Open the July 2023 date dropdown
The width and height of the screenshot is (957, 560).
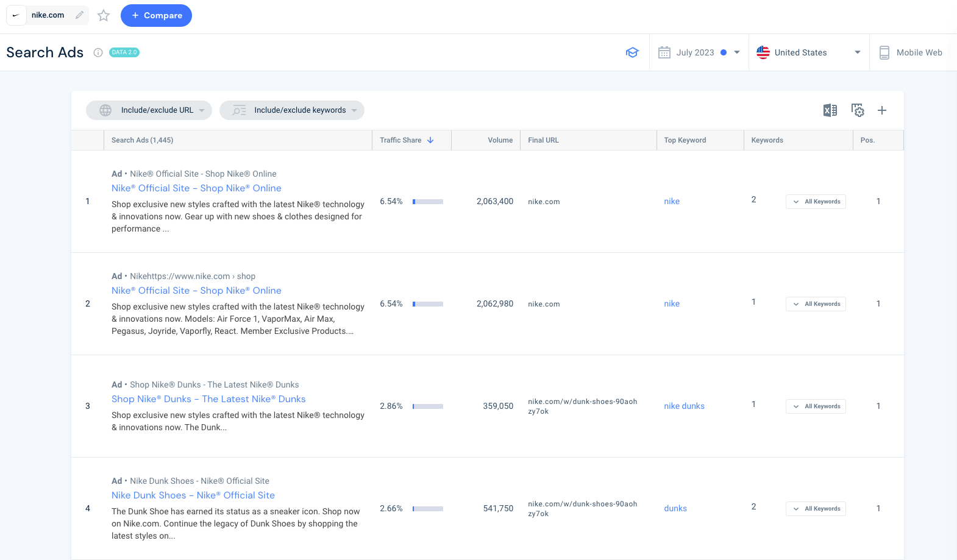[x=699, y=52]
